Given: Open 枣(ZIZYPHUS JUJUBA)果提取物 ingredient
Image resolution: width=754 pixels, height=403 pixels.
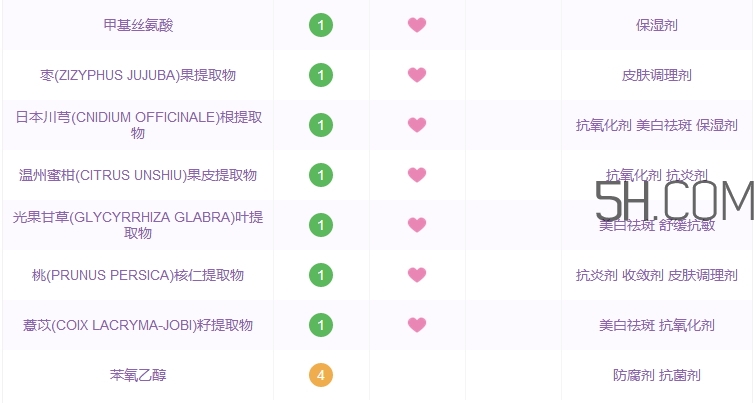Looking at the screenshot, I should pyautogui.click(x=138, y=75).
